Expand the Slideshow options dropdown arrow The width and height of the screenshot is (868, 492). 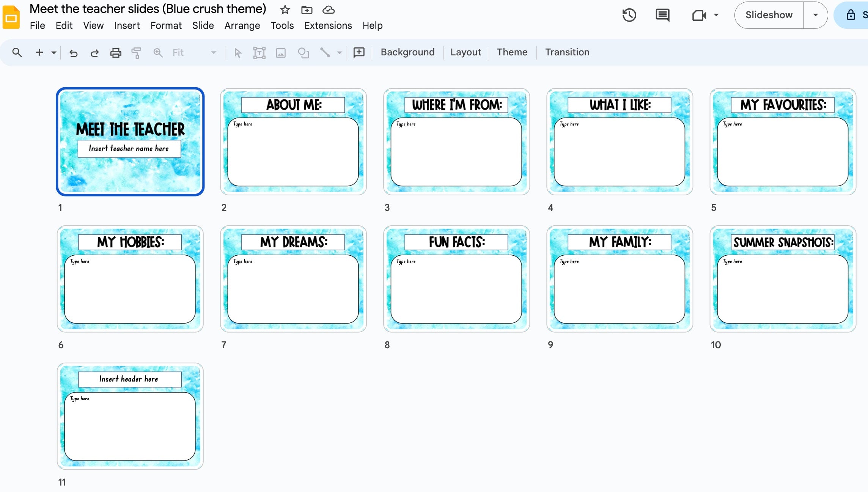pyautogui.click(x=815, y=15)
